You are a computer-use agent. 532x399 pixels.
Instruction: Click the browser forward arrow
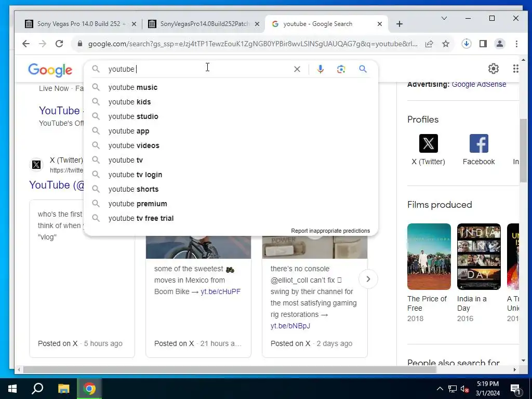pyautogui.click(x=43, y=44)
